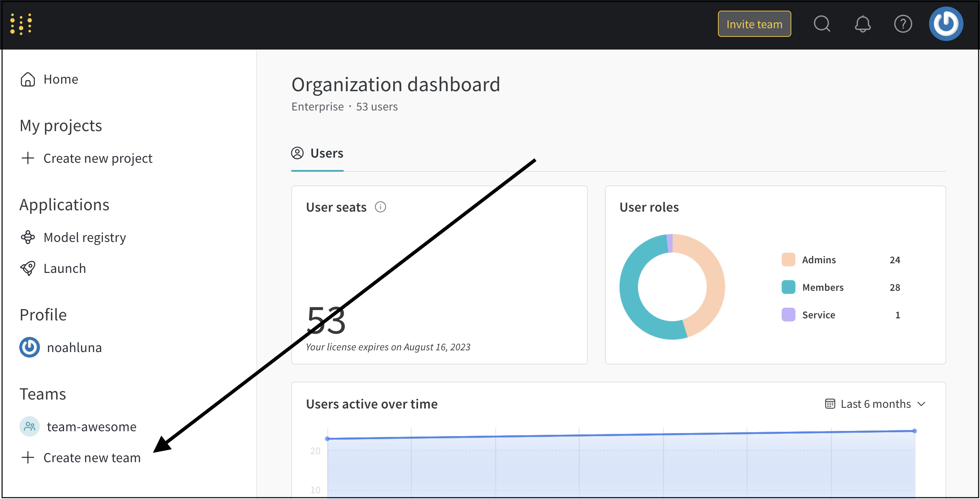Click Create new project link

(97, 158)
